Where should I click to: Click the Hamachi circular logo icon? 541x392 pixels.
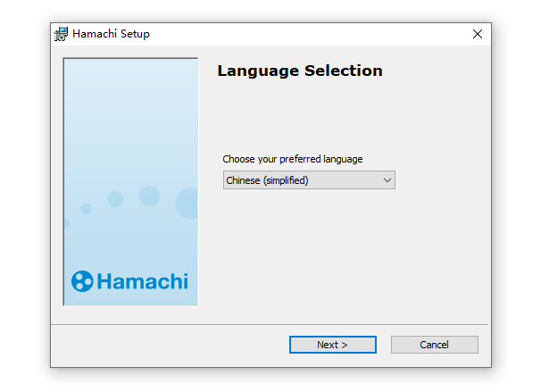[x=82, y=281]
